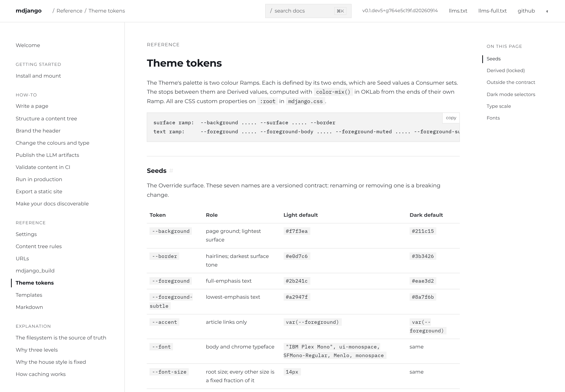
Task: Jump to Fonts section
Action: tap(493, 118)
